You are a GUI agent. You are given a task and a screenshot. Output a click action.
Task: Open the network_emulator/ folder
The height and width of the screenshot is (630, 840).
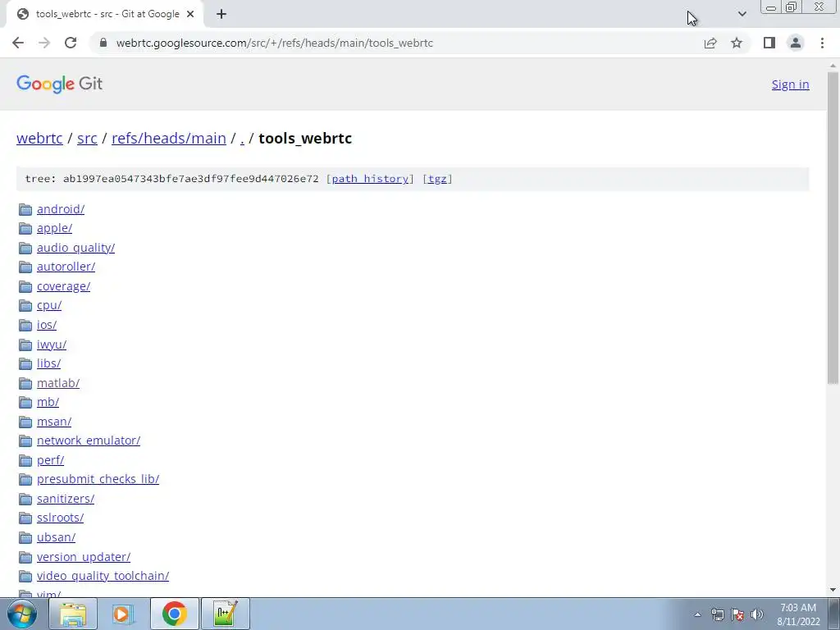(x=89, y=441)
